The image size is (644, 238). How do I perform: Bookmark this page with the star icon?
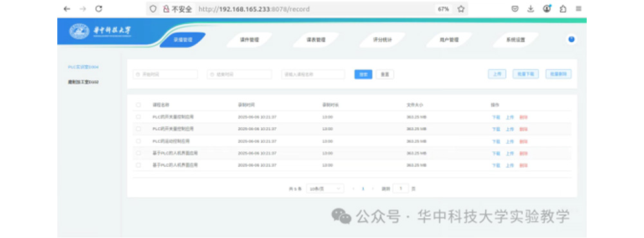click(461, 8)
